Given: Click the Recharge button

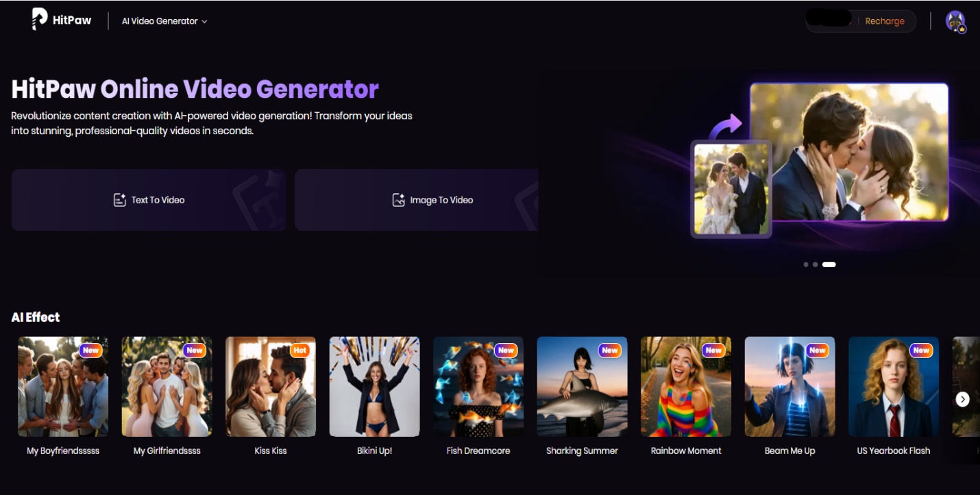Looking at the screenshot, I should tap(884, 21).
